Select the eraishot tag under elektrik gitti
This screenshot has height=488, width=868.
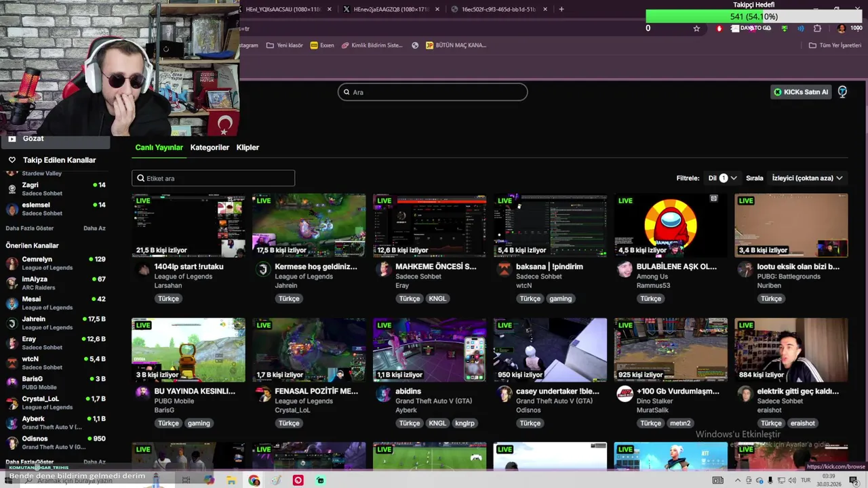803,423
